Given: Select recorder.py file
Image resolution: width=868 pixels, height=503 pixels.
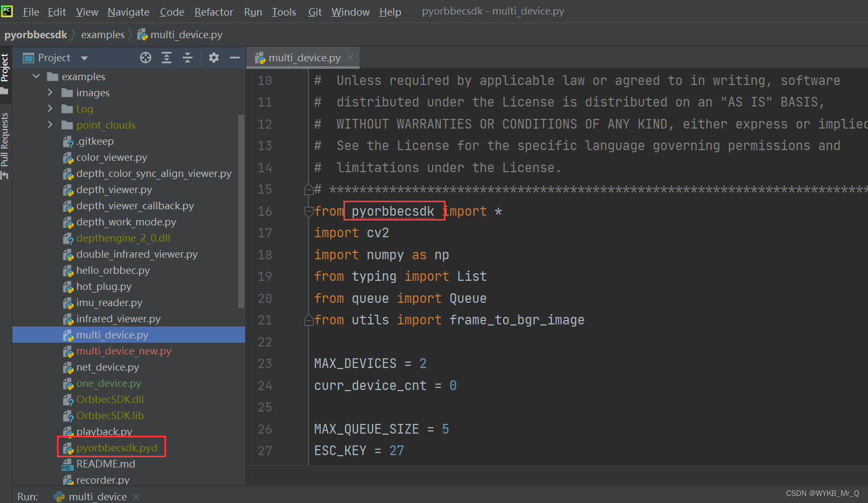Looking at the screenshot, I should coord(103,480).
